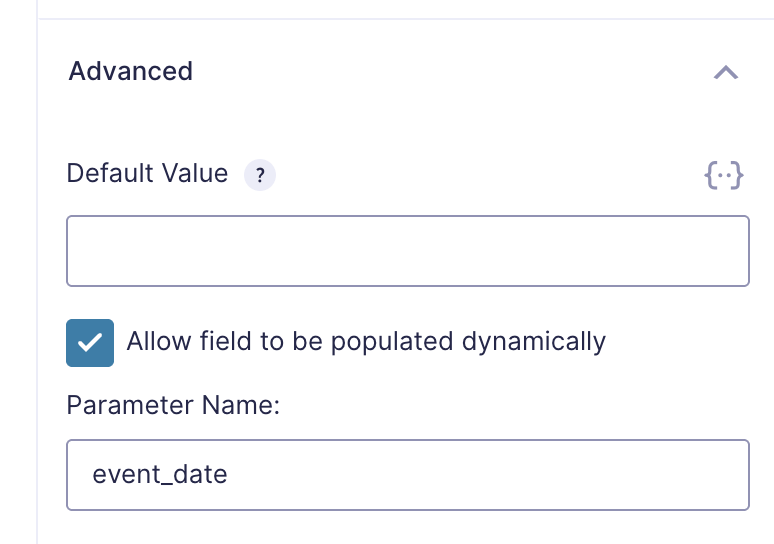Click the curly braces icon above Default Value box
Screen dimensions: 774x544
click(x=724, y=175)
